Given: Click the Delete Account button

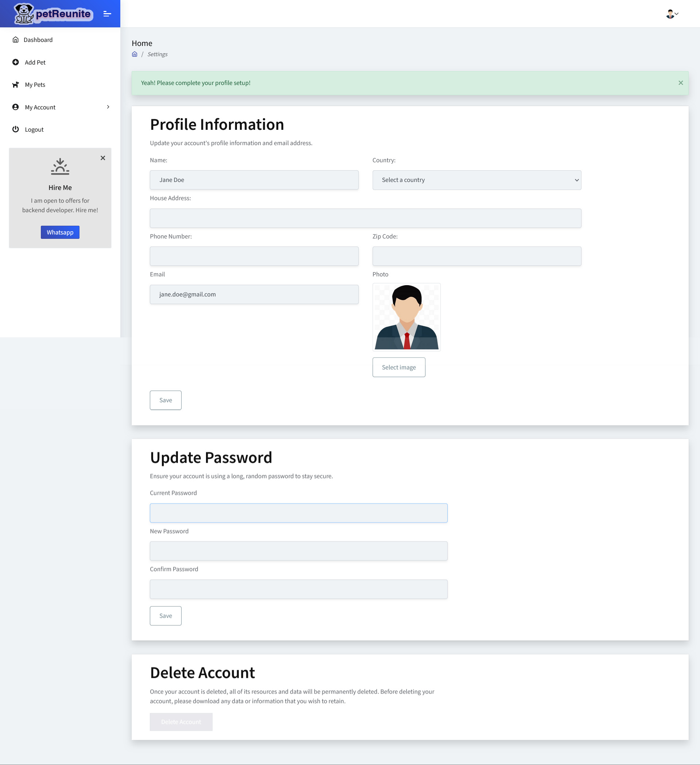Looking at the screenshot, I should (x=181, y=722).
